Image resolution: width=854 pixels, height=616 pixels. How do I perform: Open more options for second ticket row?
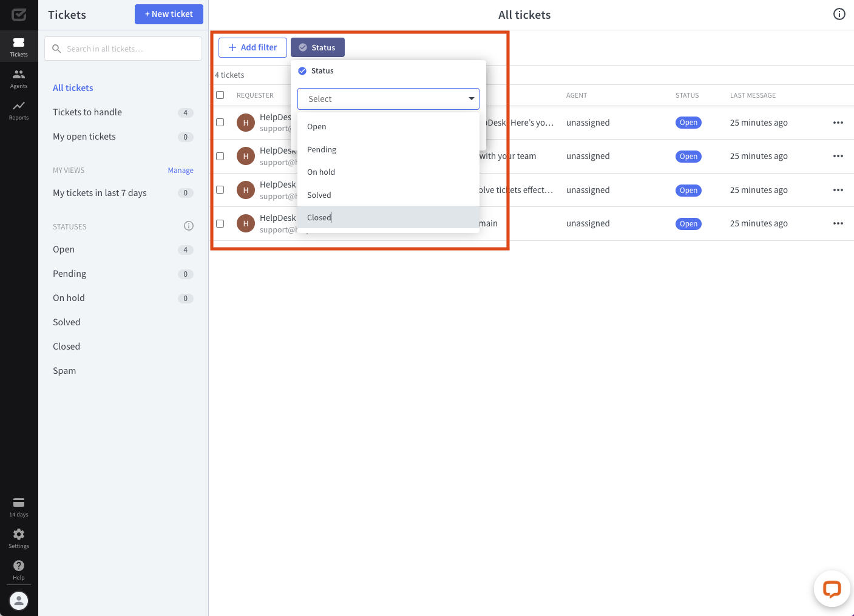click(x=838, y=156)
